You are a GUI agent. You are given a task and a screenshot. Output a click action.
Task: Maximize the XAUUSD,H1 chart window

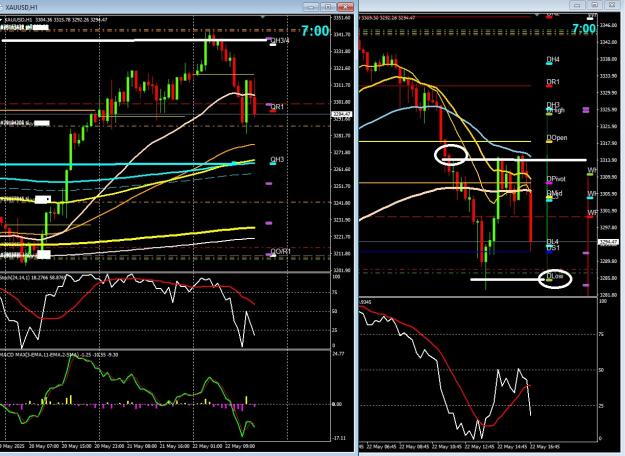click(328, 7)
